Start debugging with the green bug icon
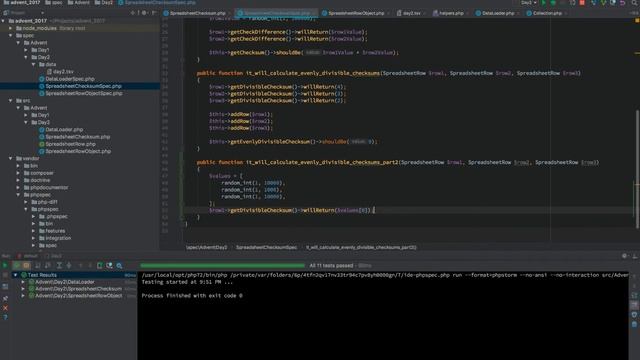 pyautogui.click(x=553, y=3)
